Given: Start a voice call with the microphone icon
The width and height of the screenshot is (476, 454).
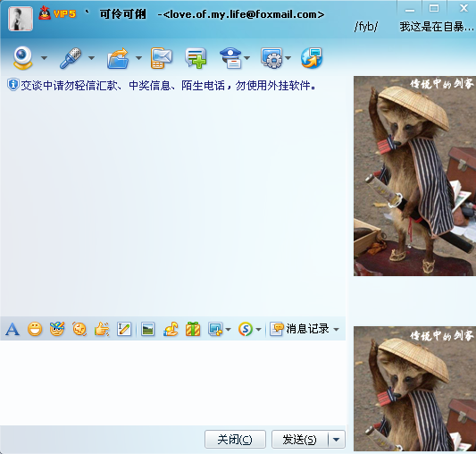Looking at the screenshot, I should point(71,58).
